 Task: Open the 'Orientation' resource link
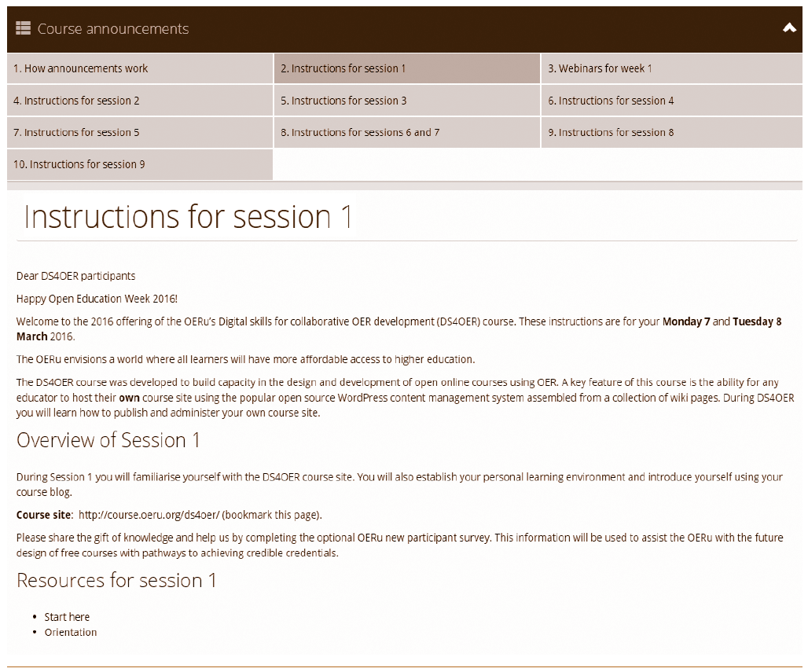click(x=71, y=632)
